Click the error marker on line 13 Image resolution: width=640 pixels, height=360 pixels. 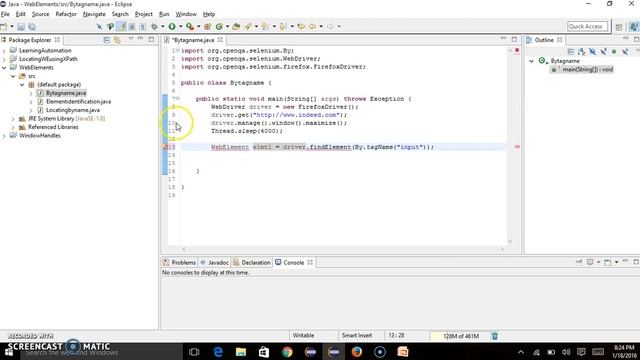point(165,147)
